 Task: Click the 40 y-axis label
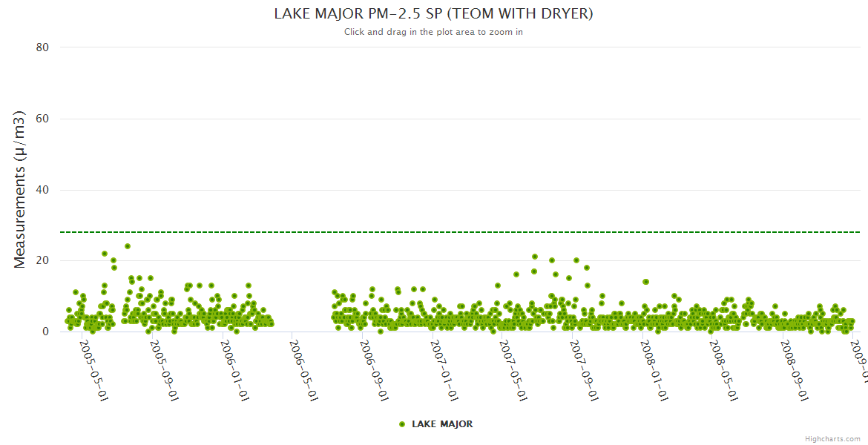coord(42,190)
